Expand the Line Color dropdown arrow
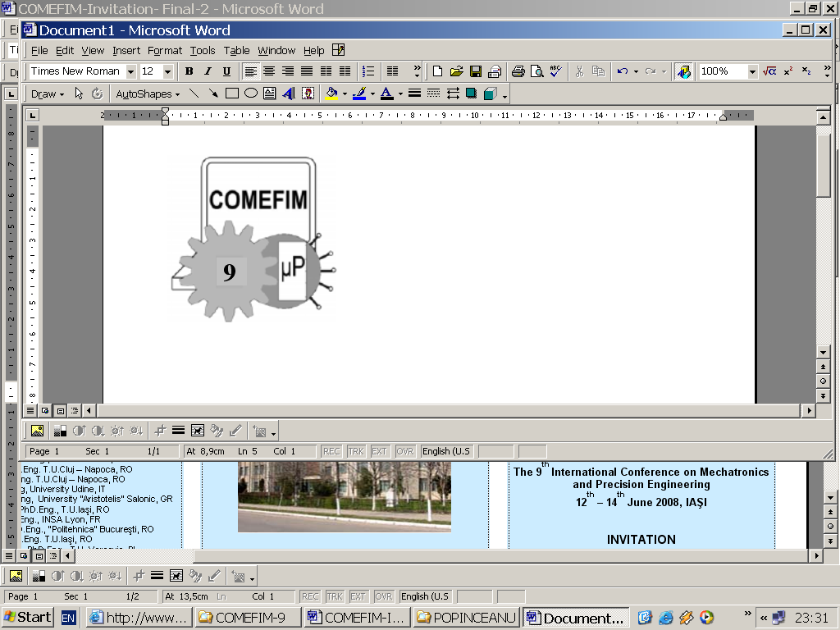 click(x=372, y=94)
